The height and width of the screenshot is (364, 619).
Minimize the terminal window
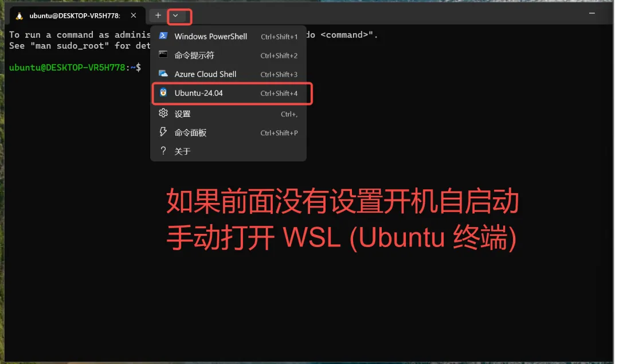[x=591, y=13]
